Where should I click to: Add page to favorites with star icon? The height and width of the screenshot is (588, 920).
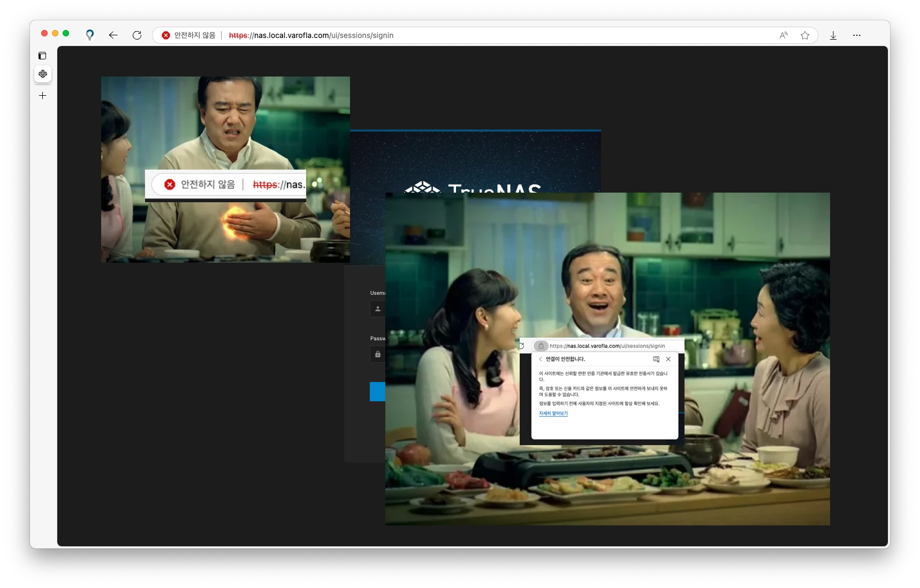click(x=805, y=35)
